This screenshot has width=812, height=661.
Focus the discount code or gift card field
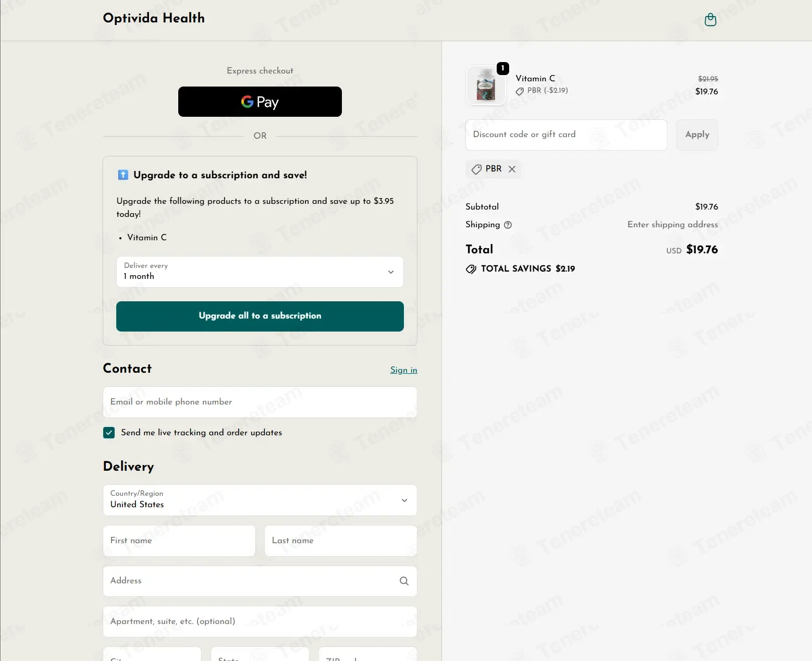(567, 134)
